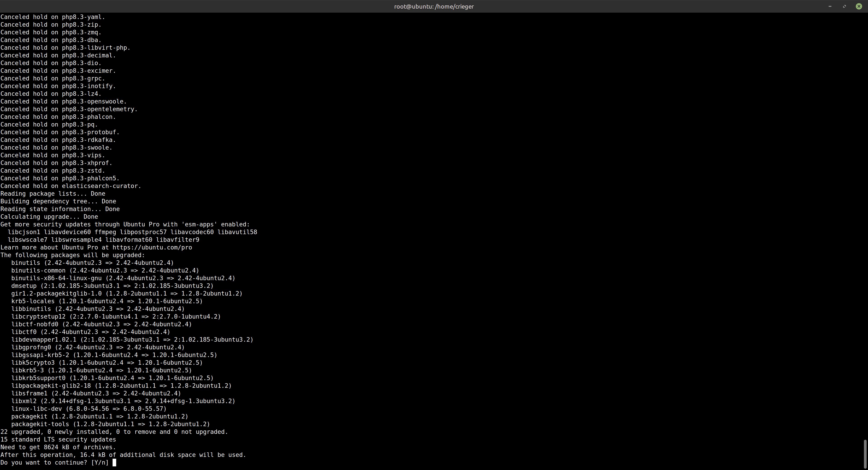This screenshot has width=868, height=470.
Task: Click the line starting with 'libswscale7 libswresample4'
Action: pyautogui.click(x=104, y=240)
